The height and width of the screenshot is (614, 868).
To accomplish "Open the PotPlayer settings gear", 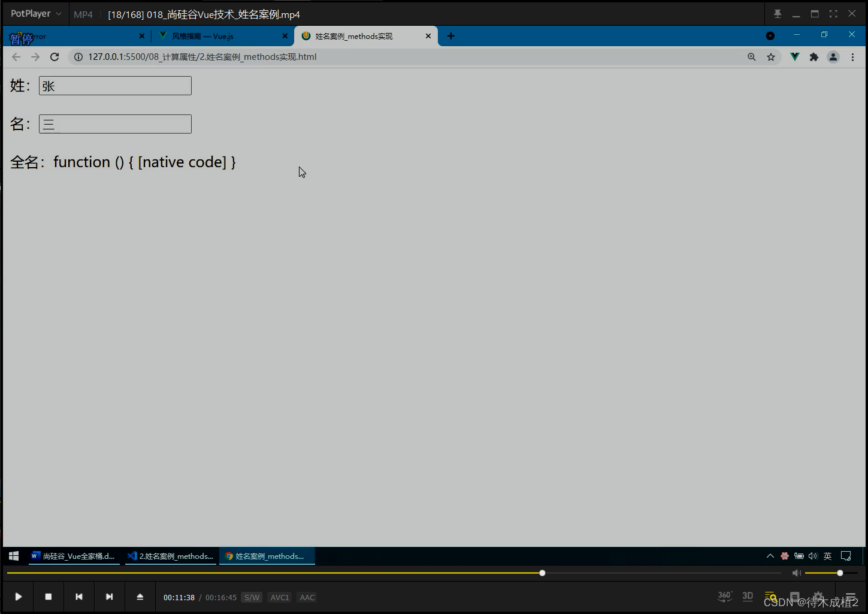I will [x=818, y=597].
